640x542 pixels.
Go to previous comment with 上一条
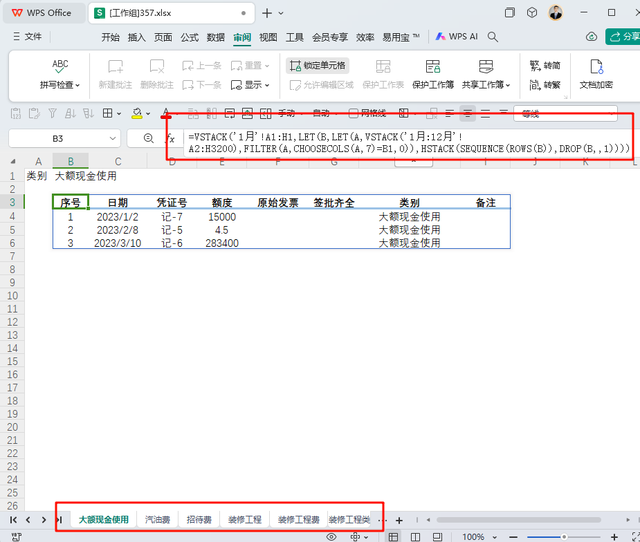pos(202,65)
